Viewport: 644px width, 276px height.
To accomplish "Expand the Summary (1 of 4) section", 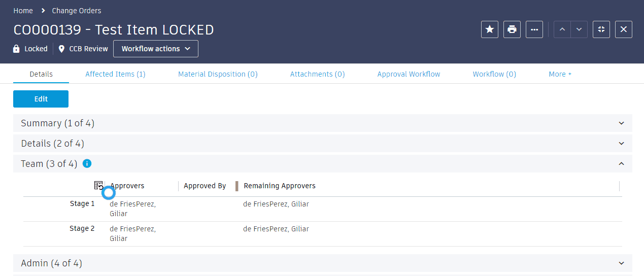I will tap(323, 123).
